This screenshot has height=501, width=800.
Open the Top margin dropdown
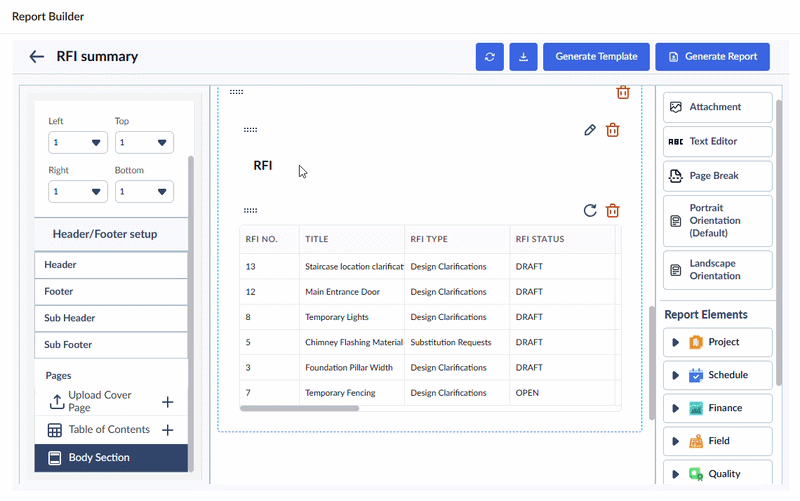144,142
